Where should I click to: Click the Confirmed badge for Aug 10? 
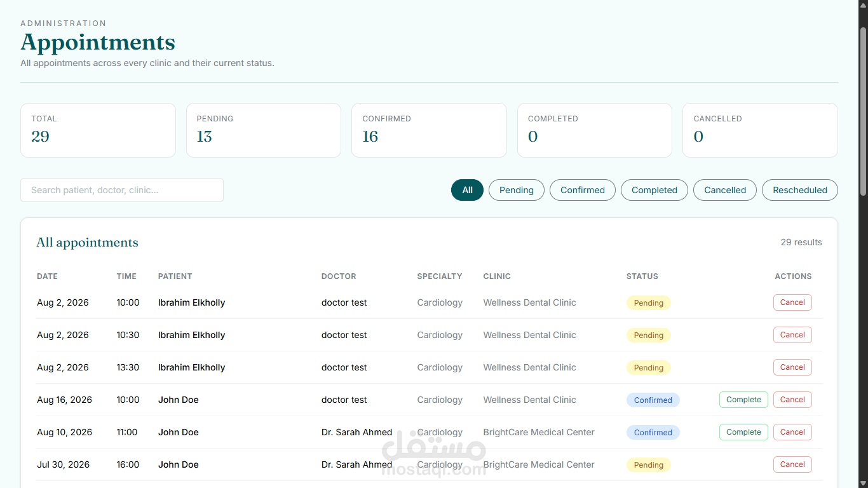point(653,433)
